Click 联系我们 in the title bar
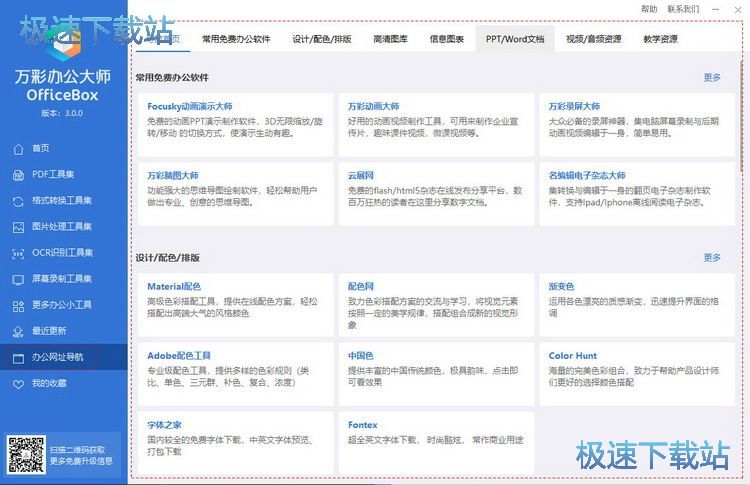This screenshot has width=750, height=485. 684,9
